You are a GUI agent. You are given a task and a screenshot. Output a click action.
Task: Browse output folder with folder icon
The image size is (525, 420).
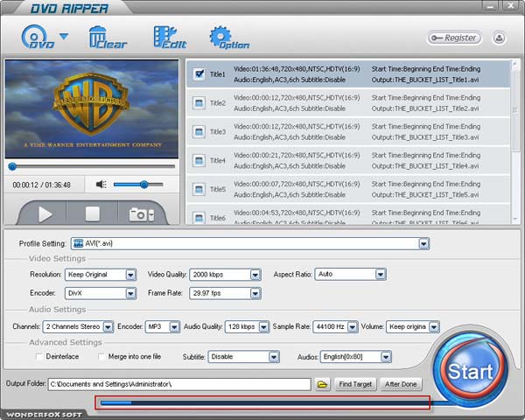(322, 384)
